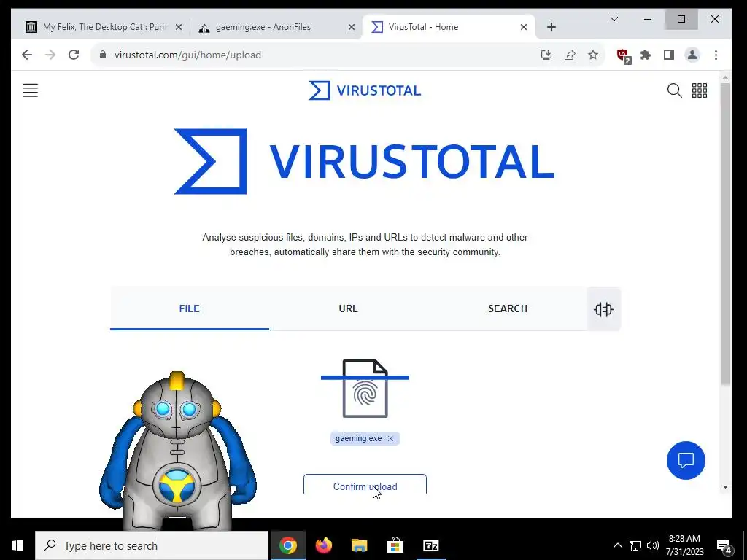Image resolution: width=747 pixels, height=560 pixels.
Task: Click the taskbar search box
Action: pos(152,545)
